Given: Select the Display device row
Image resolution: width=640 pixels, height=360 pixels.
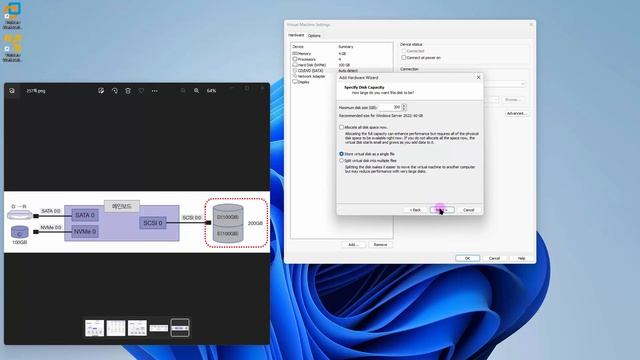Looking at the screenshot, I should pos(314,82).
